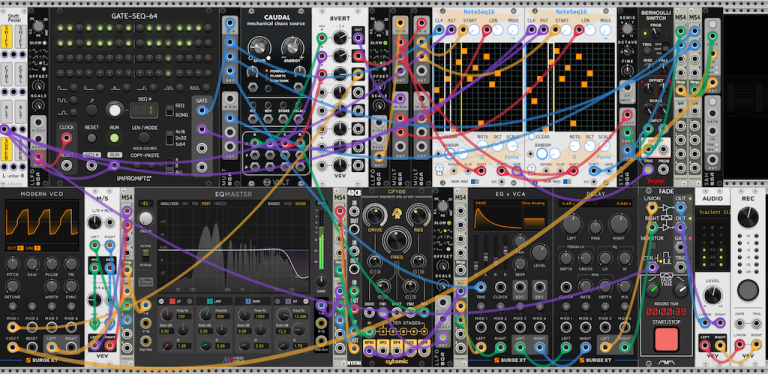The height and width of the screenshot is (374, 768).
Task: Click the RESET button on GATE-SEQ-64
Action: tap(92, 138)
